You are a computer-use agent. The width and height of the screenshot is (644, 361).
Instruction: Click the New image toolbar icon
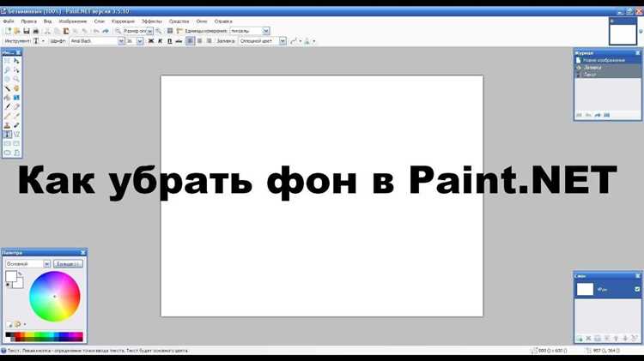pos(8,31)
